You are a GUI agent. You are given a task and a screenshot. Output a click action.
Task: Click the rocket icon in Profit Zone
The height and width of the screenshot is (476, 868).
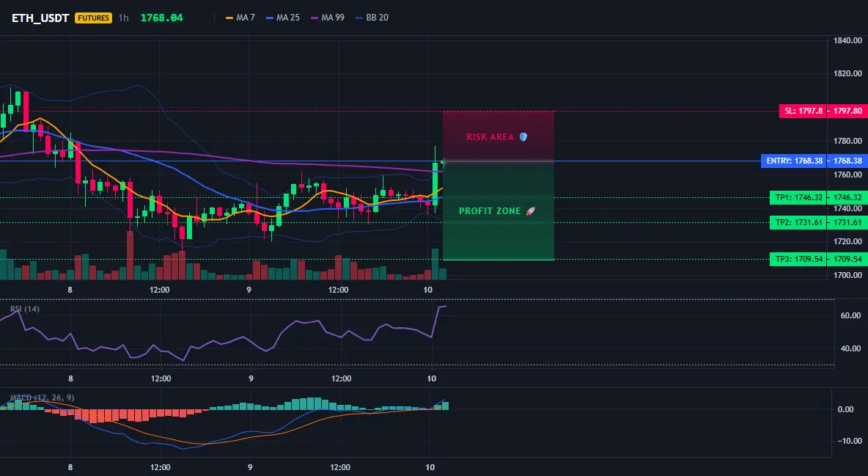pyautogui.click(x=530, y=211)
